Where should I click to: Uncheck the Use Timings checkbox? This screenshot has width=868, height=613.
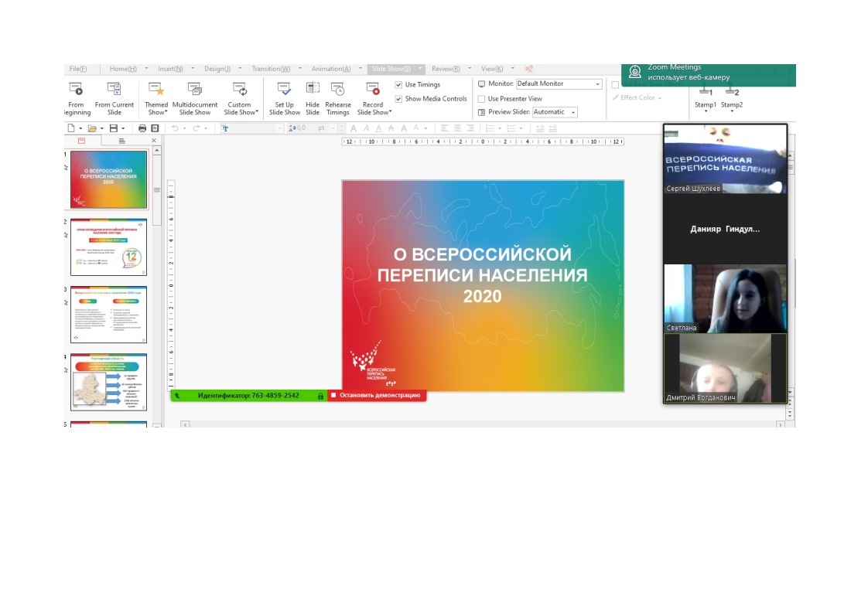(x=398, y=85)
